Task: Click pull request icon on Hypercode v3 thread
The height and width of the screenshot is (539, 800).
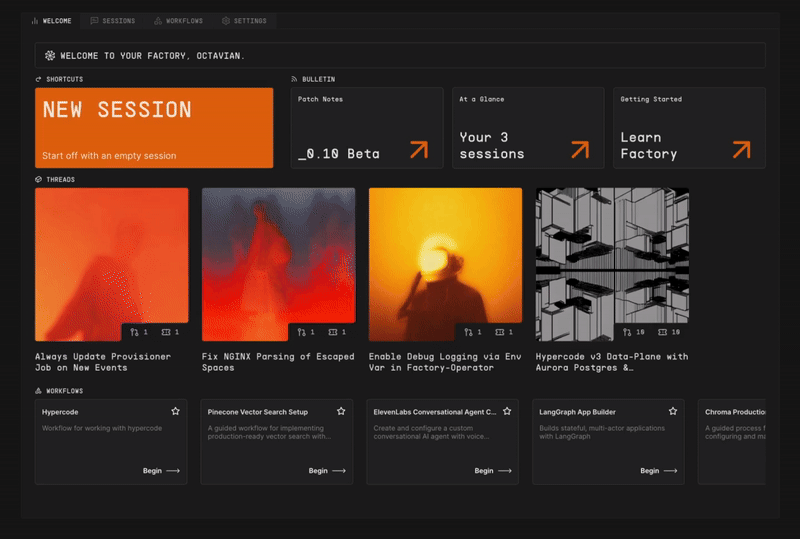Action: 627,332
